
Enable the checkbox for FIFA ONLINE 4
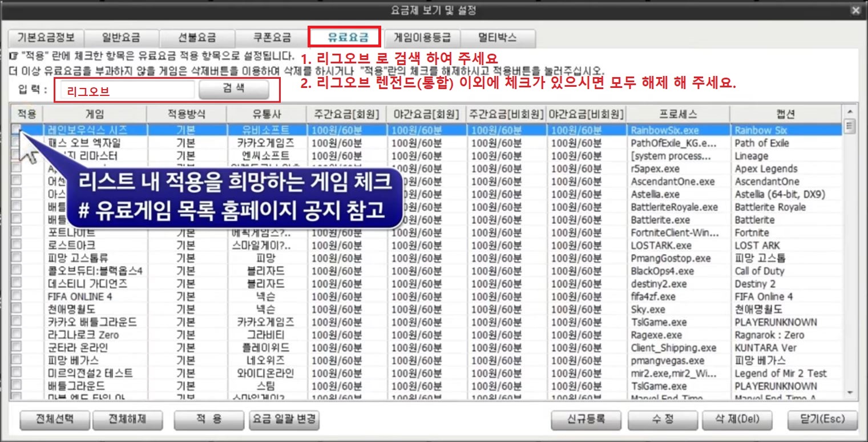point(17,296)
